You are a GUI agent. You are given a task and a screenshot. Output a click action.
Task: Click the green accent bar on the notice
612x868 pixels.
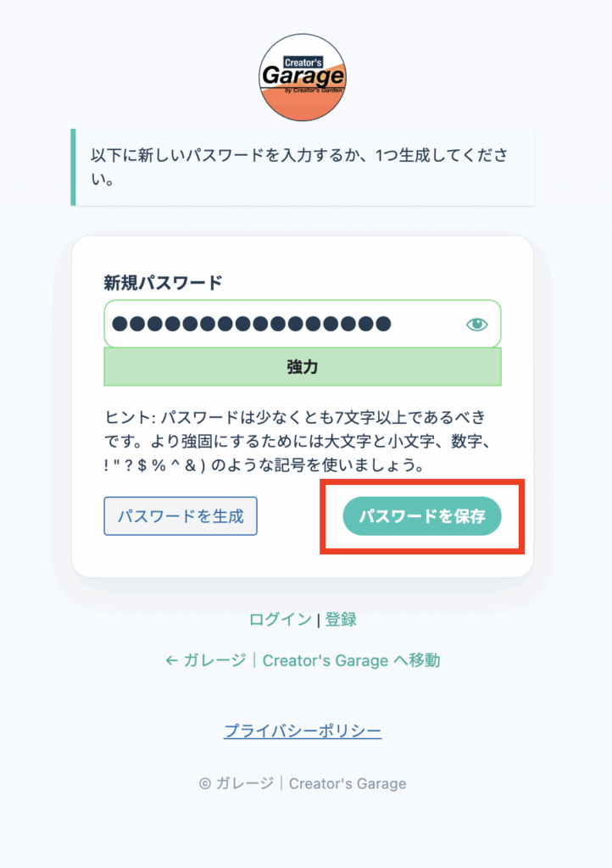[x=73, y=168]
